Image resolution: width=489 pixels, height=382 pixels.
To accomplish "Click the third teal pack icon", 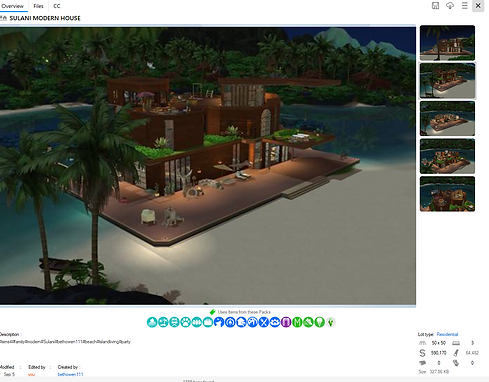I will click(174, 322).
